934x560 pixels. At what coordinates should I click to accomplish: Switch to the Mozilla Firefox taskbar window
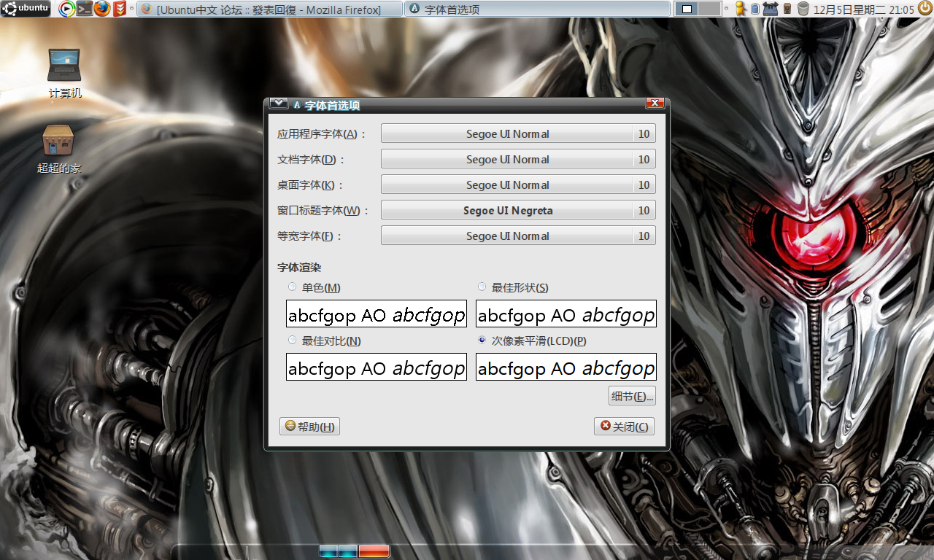[x=269, y=9]
